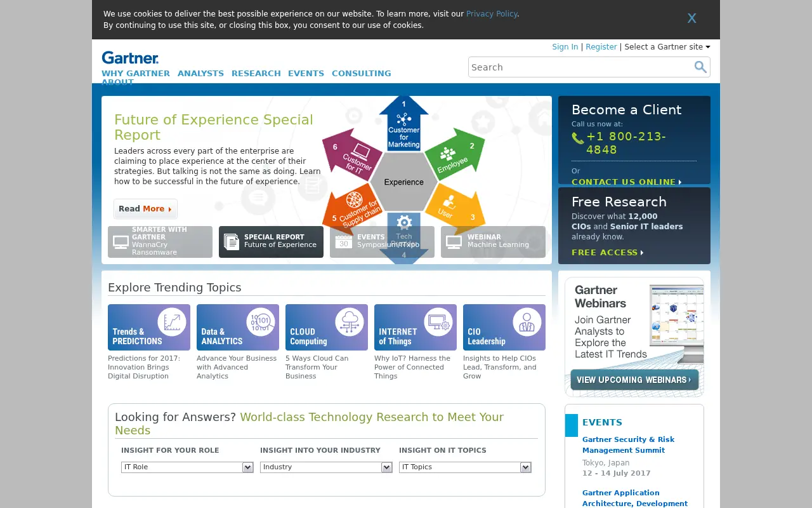The image size is (812, 508).
Task: Click the monitor icon in Webinar tab
Action: click(454, 242)
